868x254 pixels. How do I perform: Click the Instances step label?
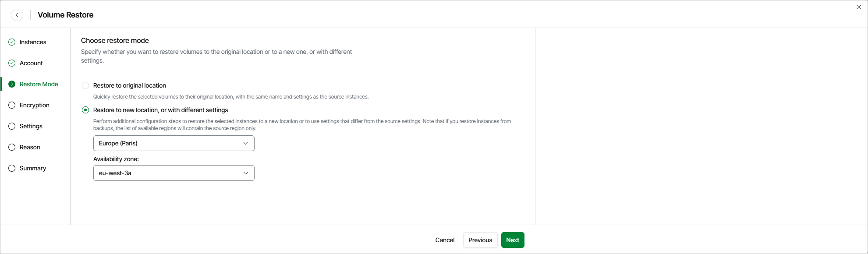[33, 42]
